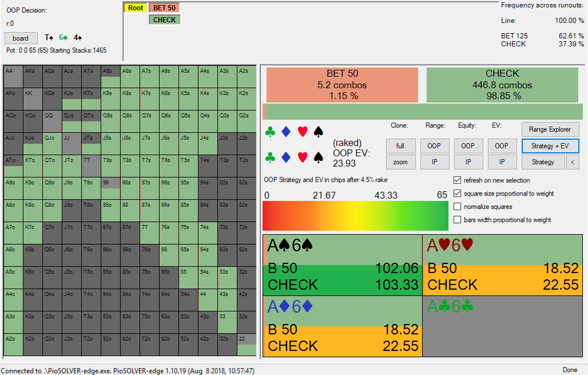Select the top-row club suit icon
This screenshot has height=375, width=588.
[270, 132]
